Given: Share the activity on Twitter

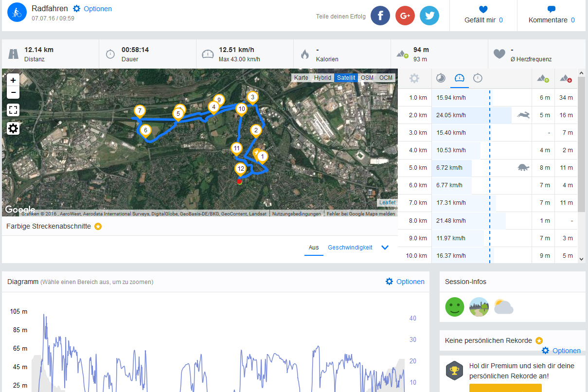Looking at the screenshot, I should tap(429, 16).
